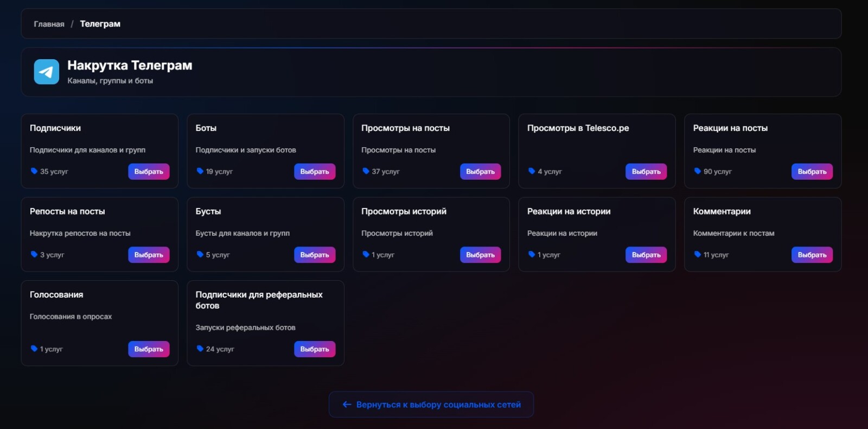Image resolution: width=868 pixels, height=429 pixels.
Task: Click the tag icon beside 24 услуг
Action: pyautogui.click(x=200, y=349)
